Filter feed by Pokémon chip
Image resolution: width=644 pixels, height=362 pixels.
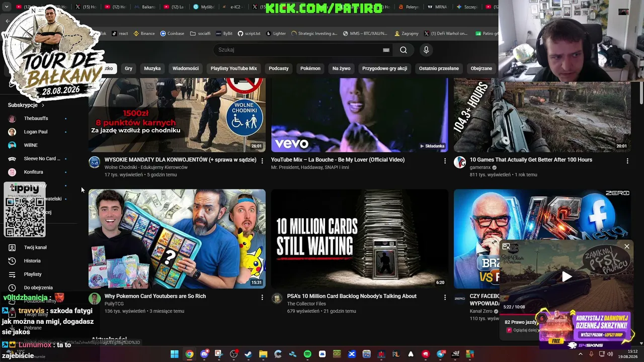click(310, 68)
